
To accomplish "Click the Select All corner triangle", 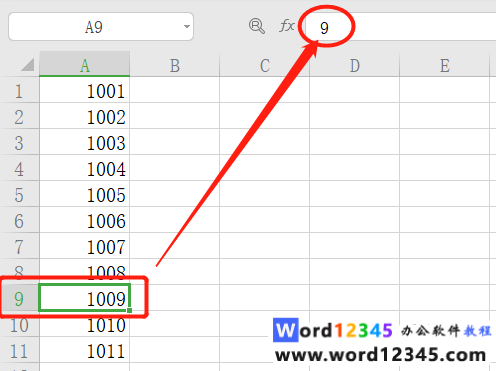I will tap(27, 64).
